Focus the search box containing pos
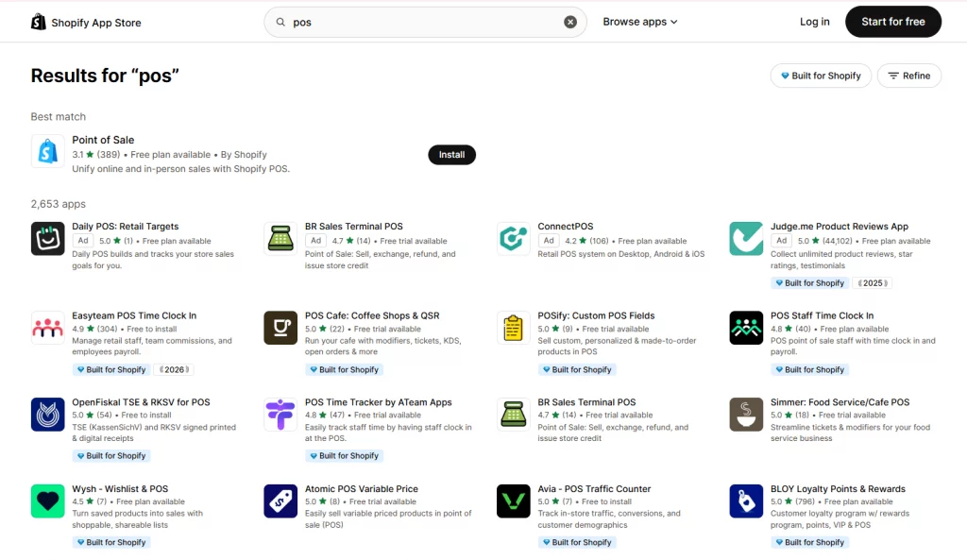This screenshot has width=967, height=560. 425,23
